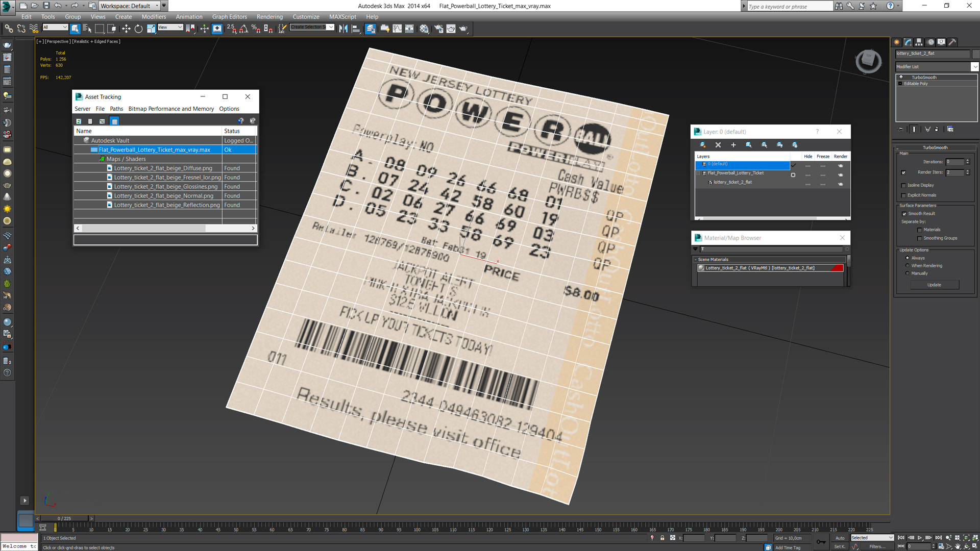Delete layer using X icon in Layer window
The width and height of the screenshot is (980, 551).
click(718, 145)
